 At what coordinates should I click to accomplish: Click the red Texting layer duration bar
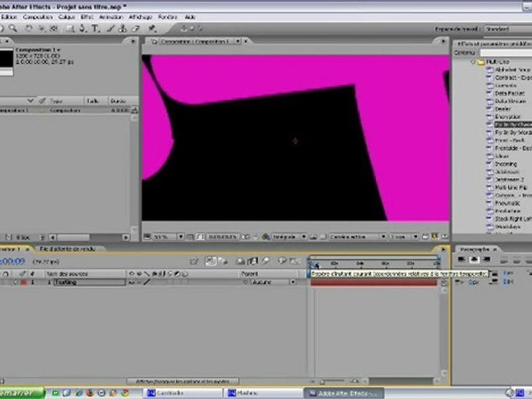374,283
